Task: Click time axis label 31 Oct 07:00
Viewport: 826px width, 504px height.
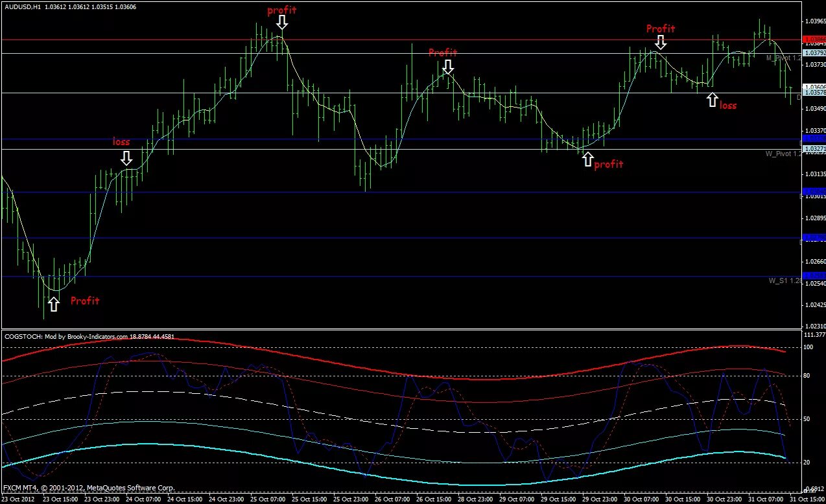Action: pos(766,499)
